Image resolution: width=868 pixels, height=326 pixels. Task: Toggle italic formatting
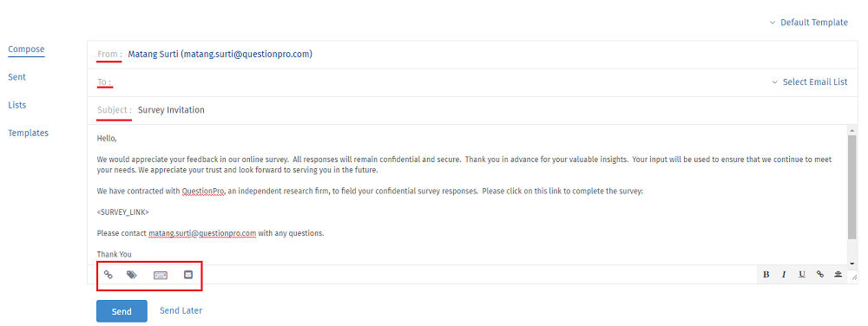[x=784, y=275]
